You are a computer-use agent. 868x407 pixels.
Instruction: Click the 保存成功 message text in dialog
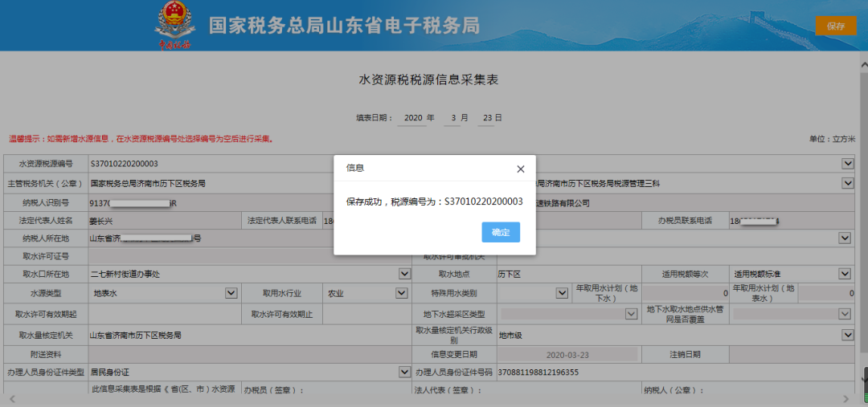coord(435,201)
